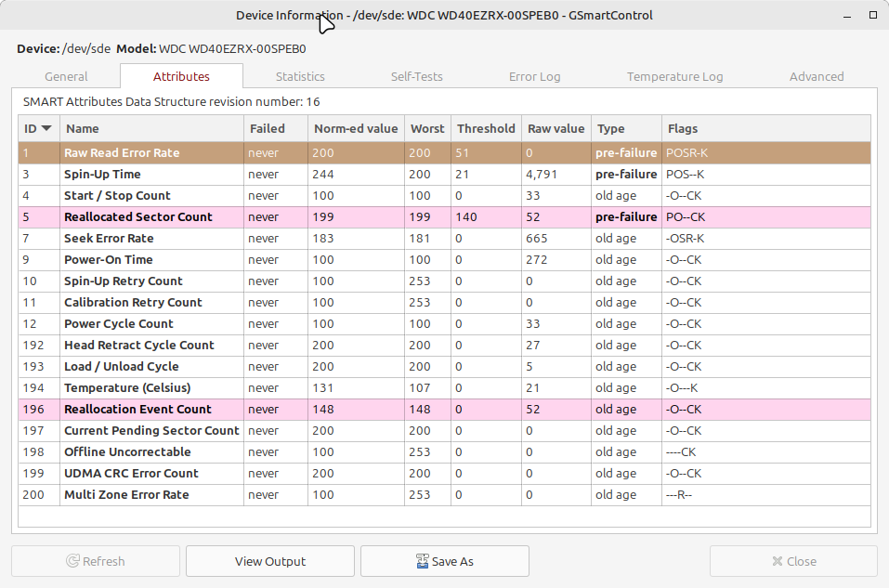This screenshot has height=588, width=889.
Task: Sort by the Raw value column header
Action: click(x=556, y=129)
